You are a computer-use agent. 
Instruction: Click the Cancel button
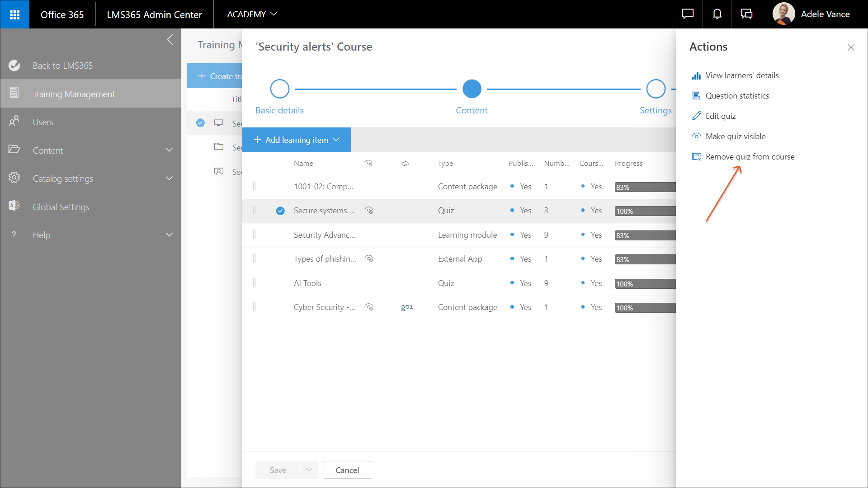pyautogui.click(x=347, y=470)
